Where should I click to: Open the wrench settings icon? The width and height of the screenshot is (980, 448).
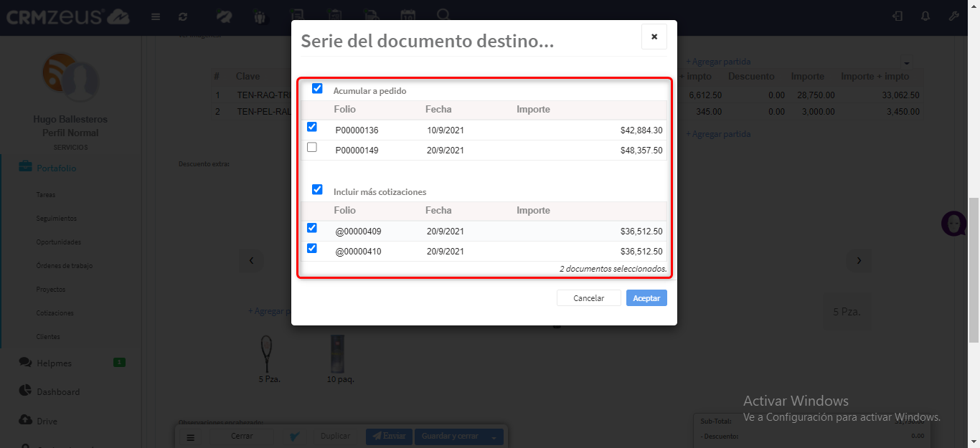tap(953, 16)
